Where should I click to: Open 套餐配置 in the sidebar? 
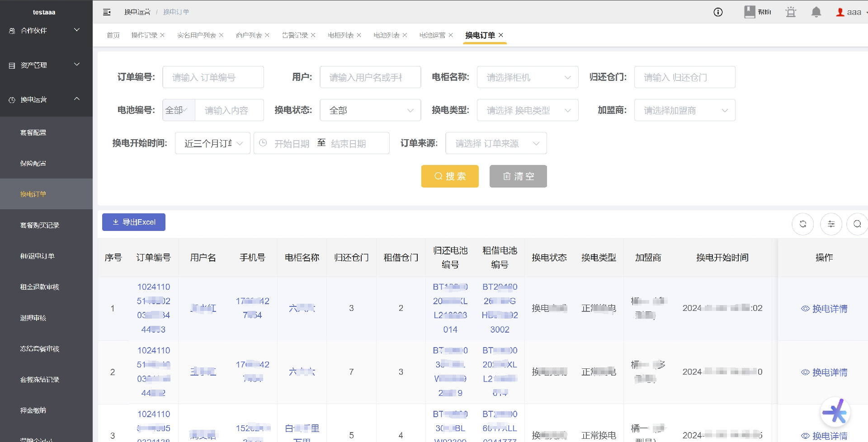(46, 132)
